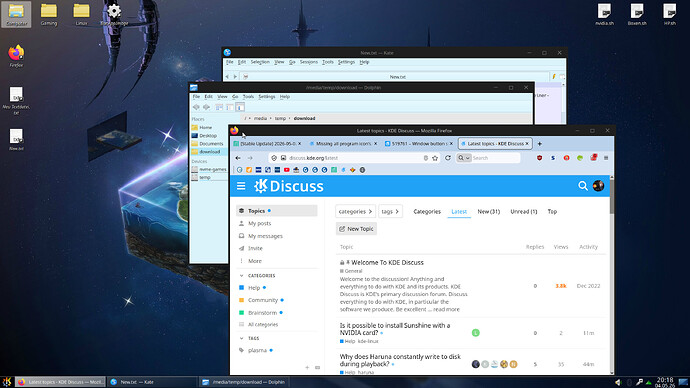
Task: Switch Dolphin to details view mode
Action: tap(240, 107)
